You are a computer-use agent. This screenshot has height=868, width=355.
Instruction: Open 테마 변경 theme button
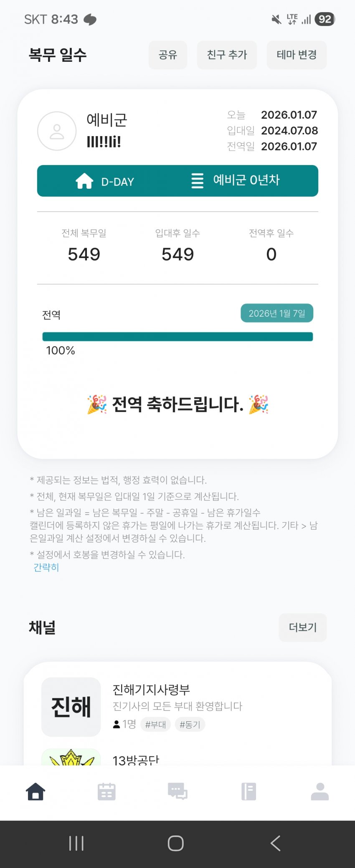coord(297,55)
